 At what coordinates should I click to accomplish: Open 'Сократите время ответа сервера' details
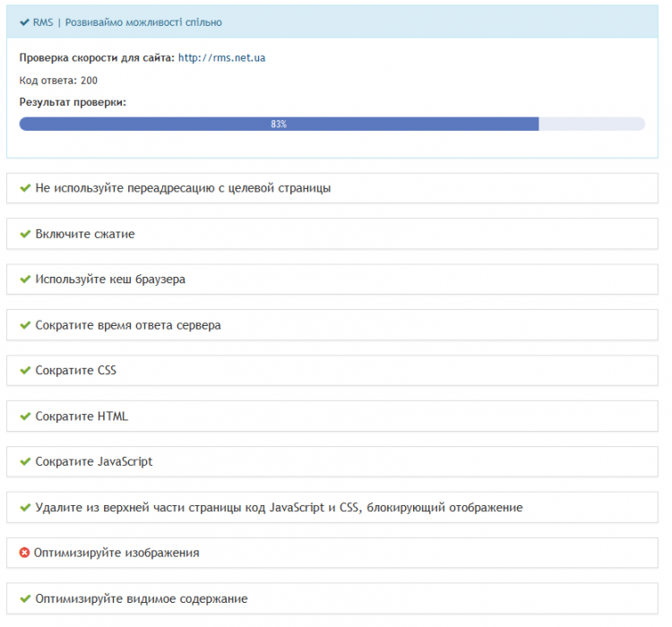tap(128, 325)
